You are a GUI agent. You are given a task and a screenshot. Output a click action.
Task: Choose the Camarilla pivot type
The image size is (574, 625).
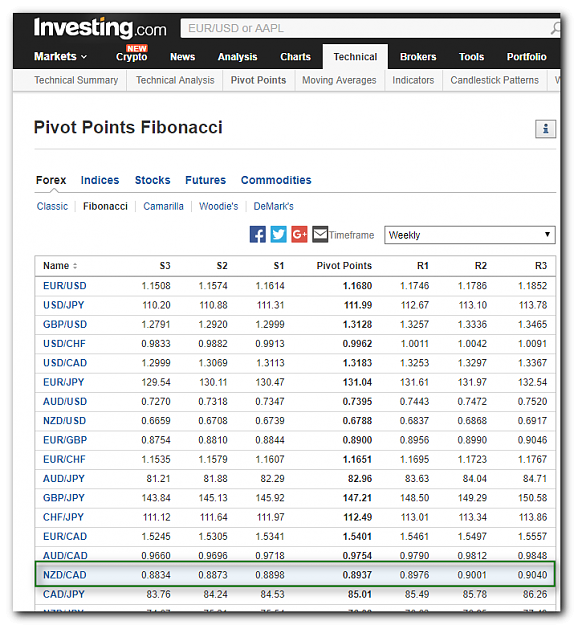tap(163, 206)
